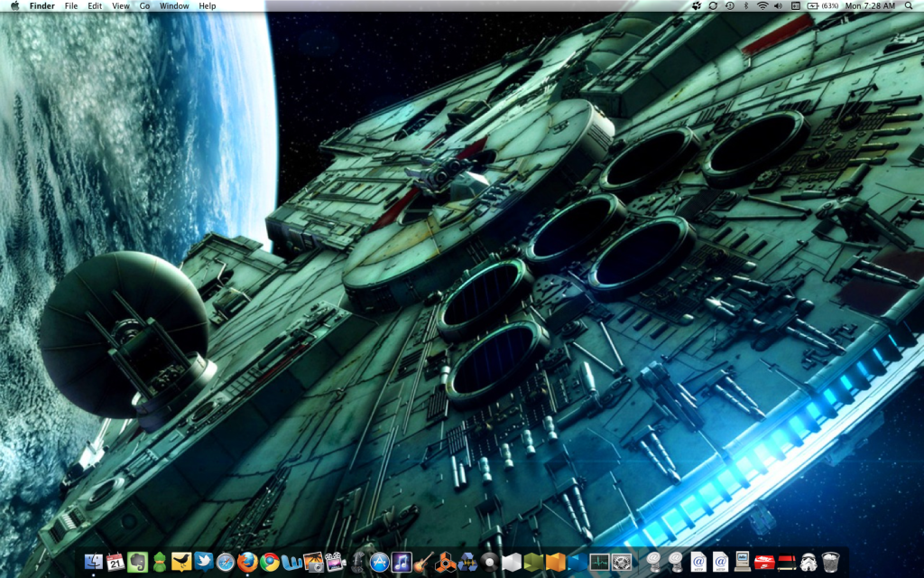Open the microphone app in dock
This screenshot has width=924, height=578.
pos(357,562)
